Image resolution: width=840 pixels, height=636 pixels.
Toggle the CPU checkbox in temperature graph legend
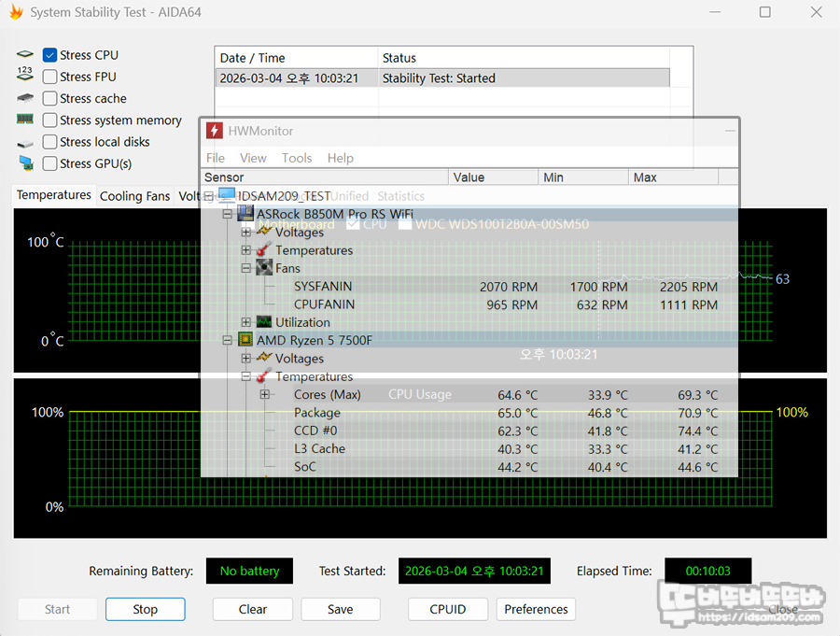(x=353, y=224)
